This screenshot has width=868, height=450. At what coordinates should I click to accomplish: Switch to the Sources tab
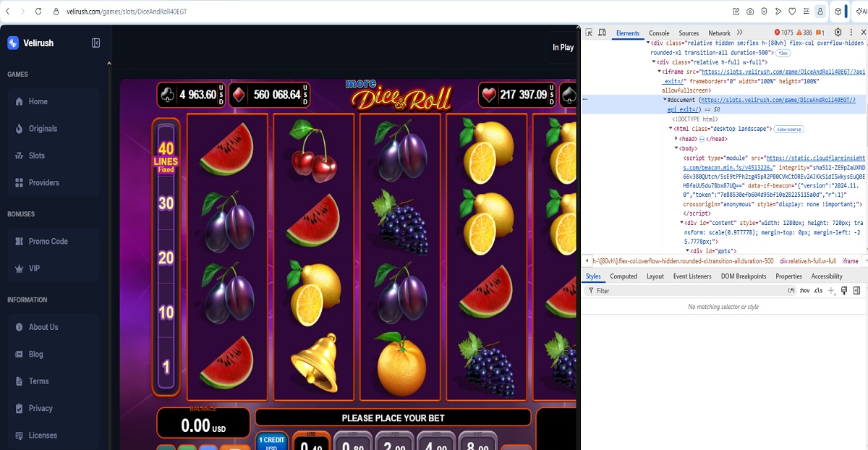click(x=689, y=33)
